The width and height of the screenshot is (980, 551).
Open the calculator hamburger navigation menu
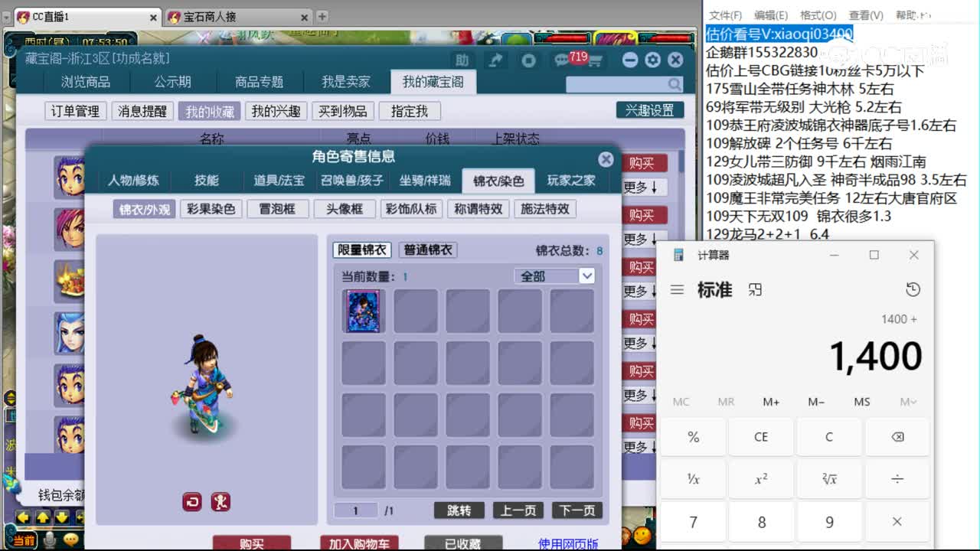677,290
